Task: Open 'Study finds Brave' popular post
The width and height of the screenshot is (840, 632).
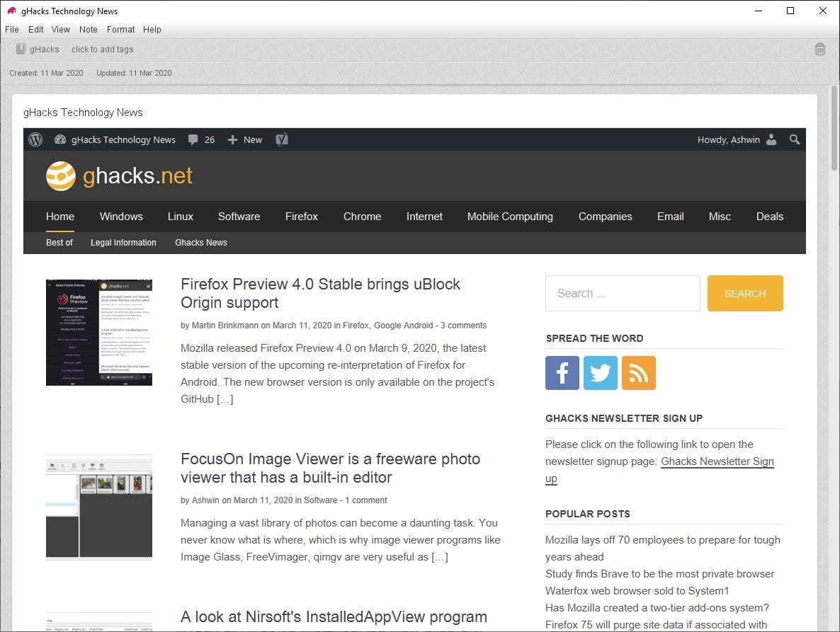Action: click(x=659, y=574)
